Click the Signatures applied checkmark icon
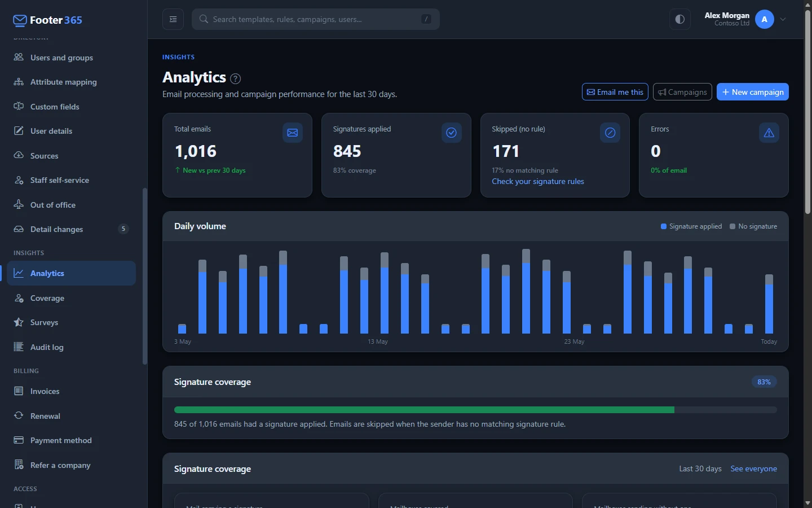The image size is (812, 508). (x=452, y=133)
